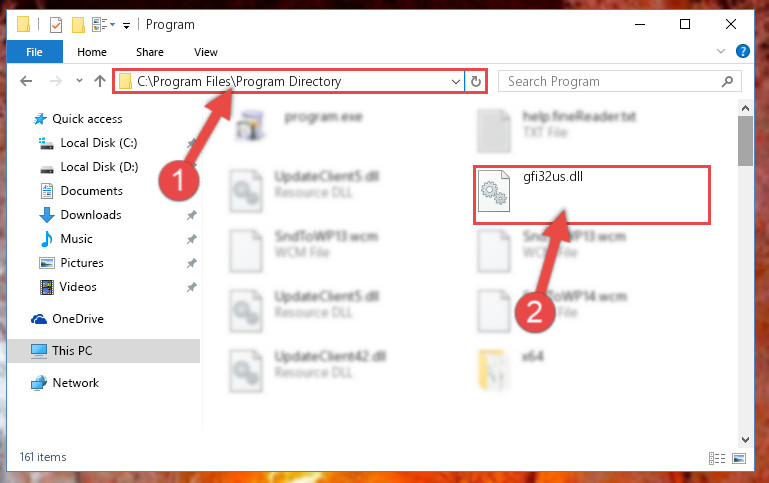Open the recent locations dropdown arrow
The width and height of the screenshot is (769, 483).
[79, 81]
